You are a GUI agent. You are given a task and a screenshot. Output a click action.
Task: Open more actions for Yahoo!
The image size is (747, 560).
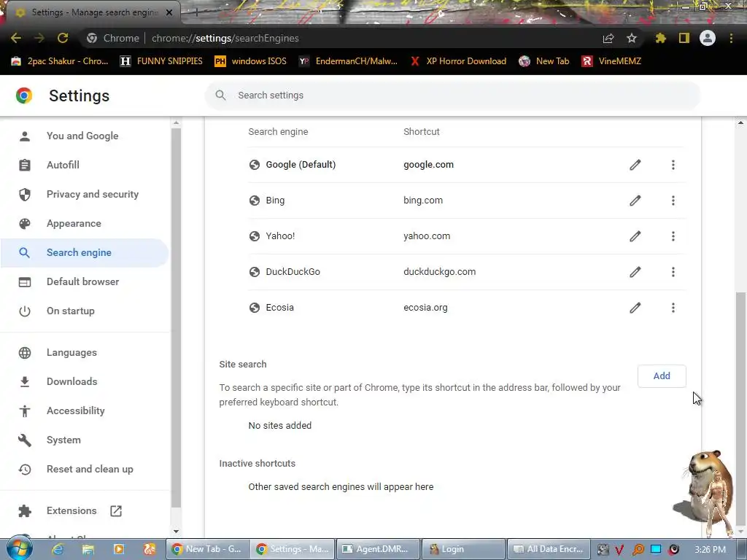tap(673, 236)
